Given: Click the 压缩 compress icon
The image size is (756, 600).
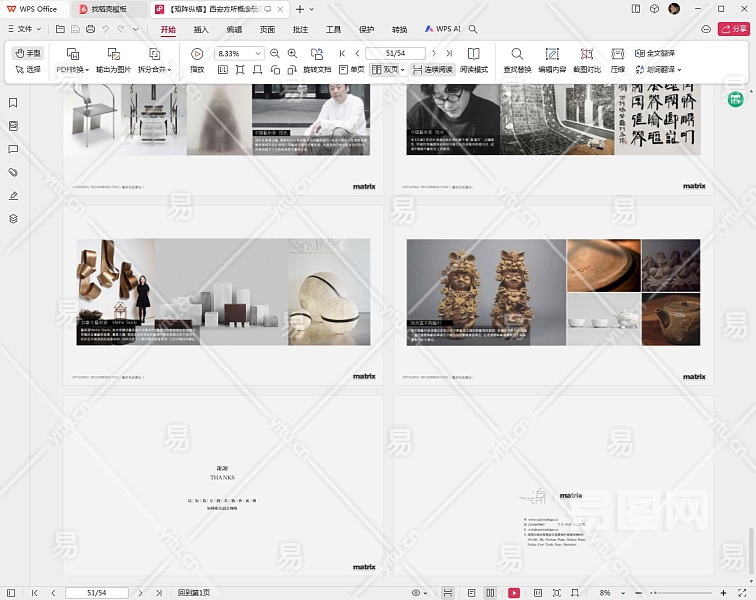Looking at the screenshot, I should click(x=617, y=54).
